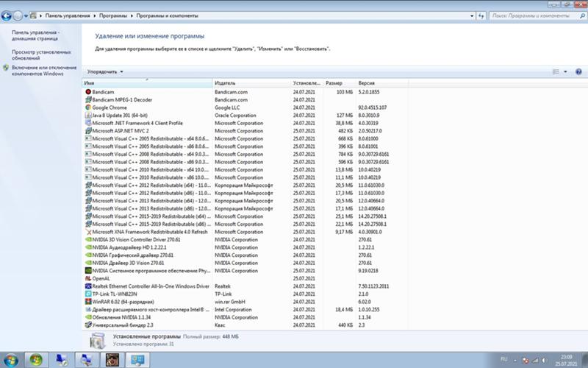Open Панель управления - домашняя страница link
The image size is (588, 368).
click(36, 35)
